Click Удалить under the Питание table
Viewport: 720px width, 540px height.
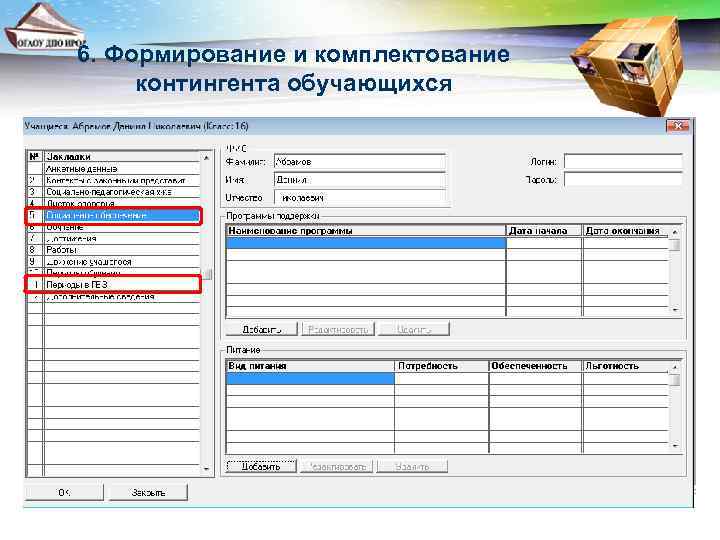click(x=412, y=466)
